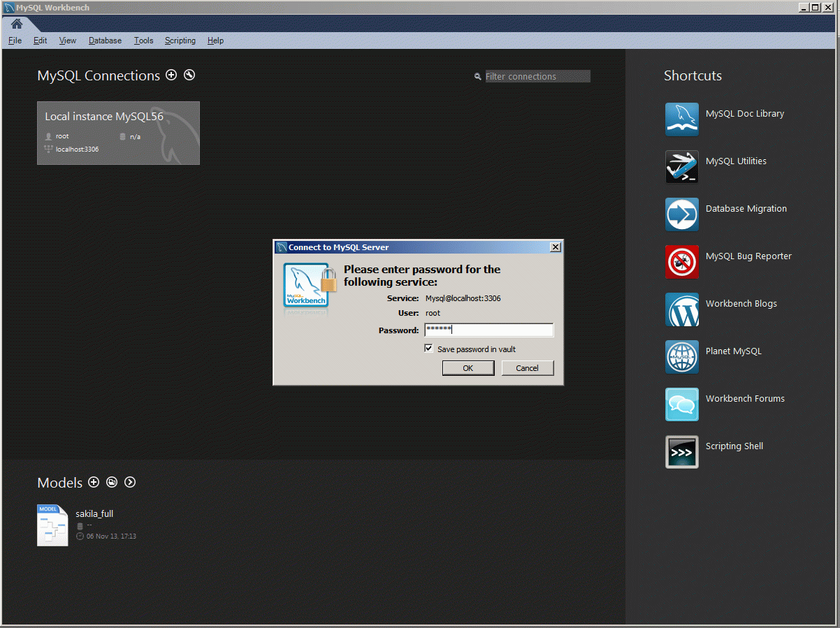The width and height of the screenshot is (840, 628).
Task: Open the Database menu
Action: pyautogui.click(x=106, y=41)
